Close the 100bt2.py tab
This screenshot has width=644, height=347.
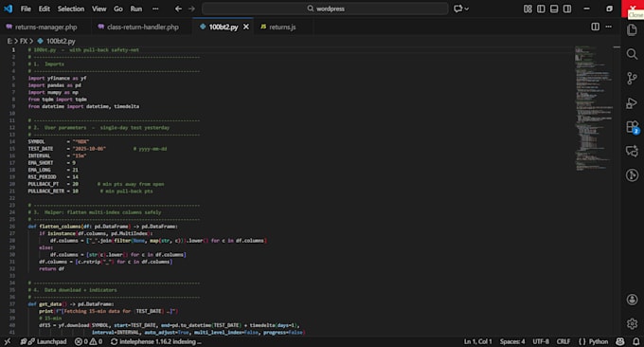point(246,27)
